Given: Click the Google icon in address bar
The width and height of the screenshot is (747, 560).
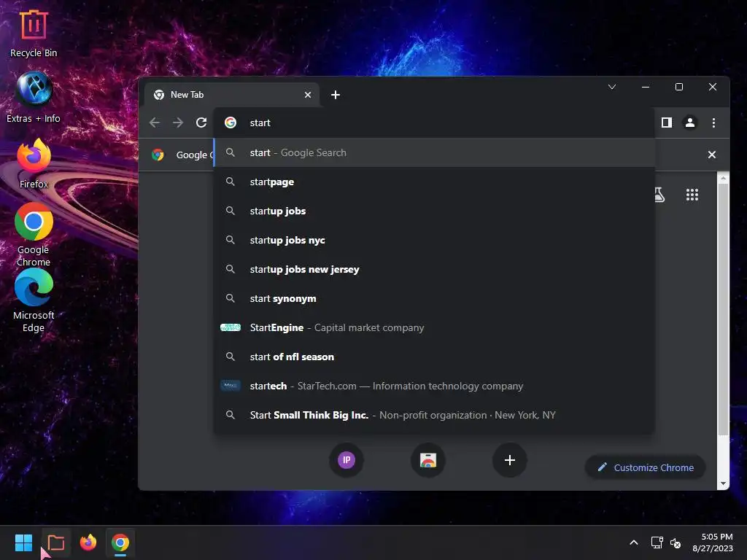Looking at the screenshot, I should click(x=231, y=122).
